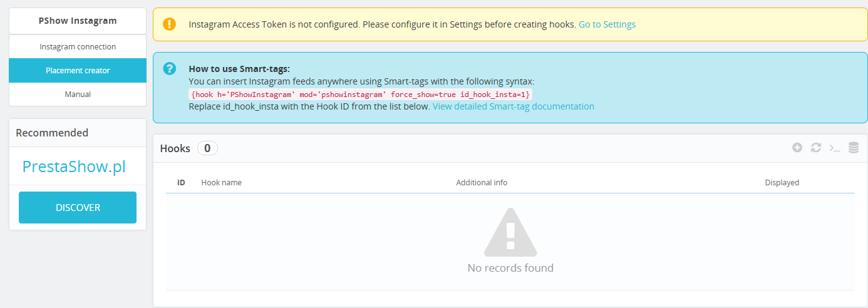Click the yellow warning exclamation icon
The width and height of the screenshot is (868, 308).
tap(170, 24)
